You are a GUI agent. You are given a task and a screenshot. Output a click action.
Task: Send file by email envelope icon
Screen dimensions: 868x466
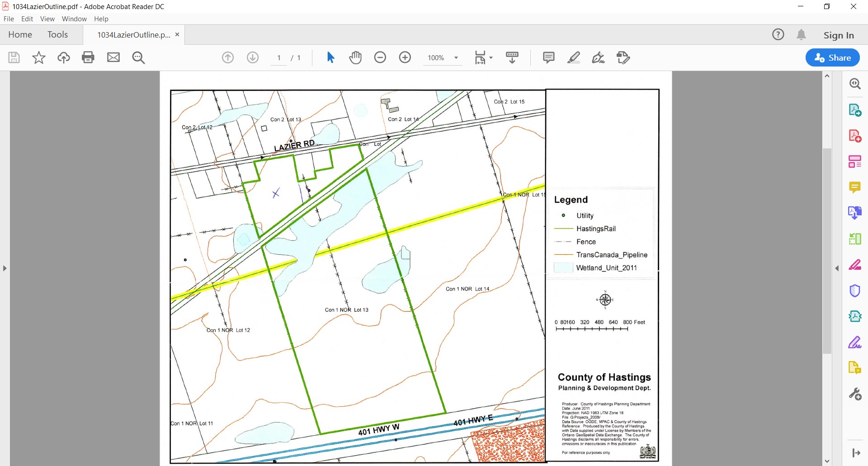pyautogui.click(x=113, y=57)
